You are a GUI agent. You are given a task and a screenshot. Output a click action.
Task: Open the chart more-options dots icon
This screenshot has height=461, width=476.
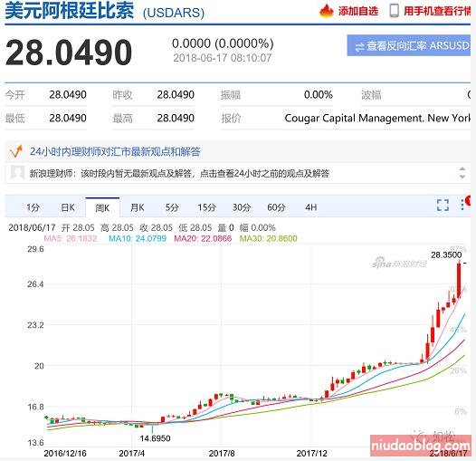click(x=462, y=205)
